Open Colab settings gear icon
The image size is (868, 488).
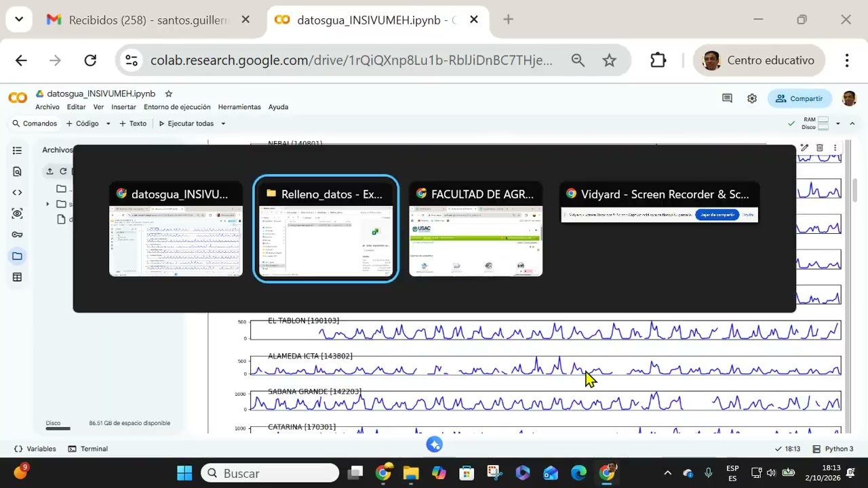[752, 98]
